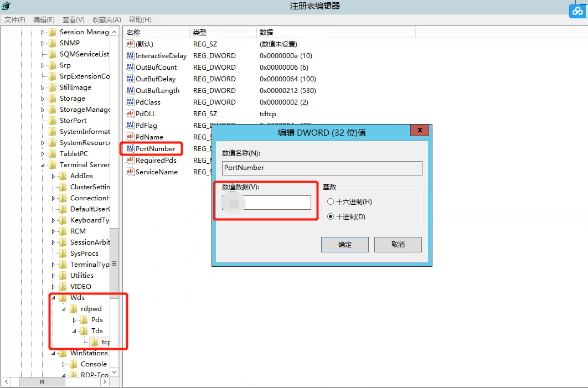Click the tree vertical scrollbar thumb
Image resolution: width=588 pixels, height=388 pixels.
click(115, 263)
